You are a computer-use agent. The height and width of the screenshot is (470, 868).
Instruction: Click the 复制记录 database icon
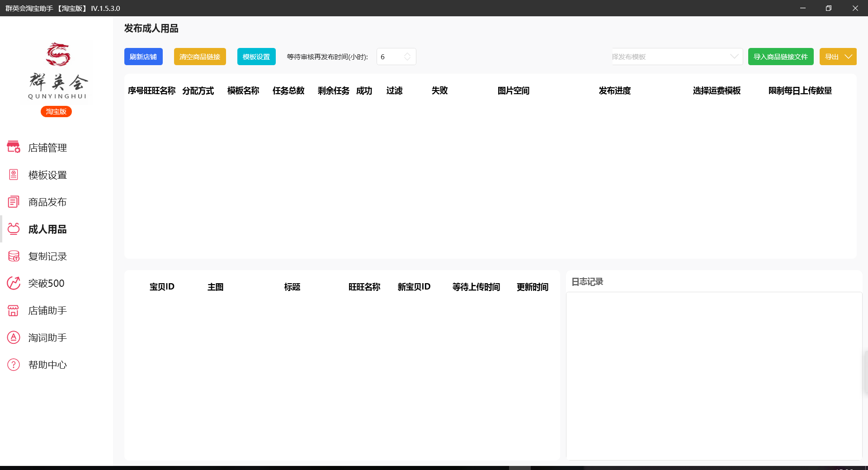coord(14,256)
